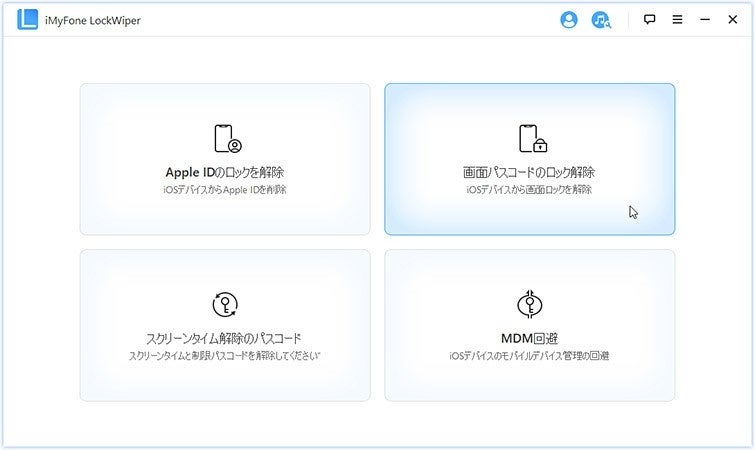Click the phone with padlock icon

click(x=533, y=139)
